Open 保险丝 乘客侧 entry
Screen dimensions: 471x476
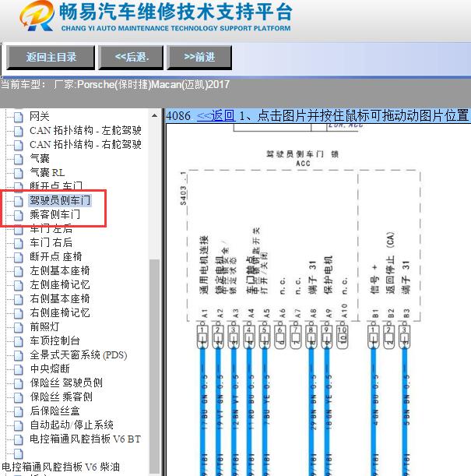coord(61,397)
